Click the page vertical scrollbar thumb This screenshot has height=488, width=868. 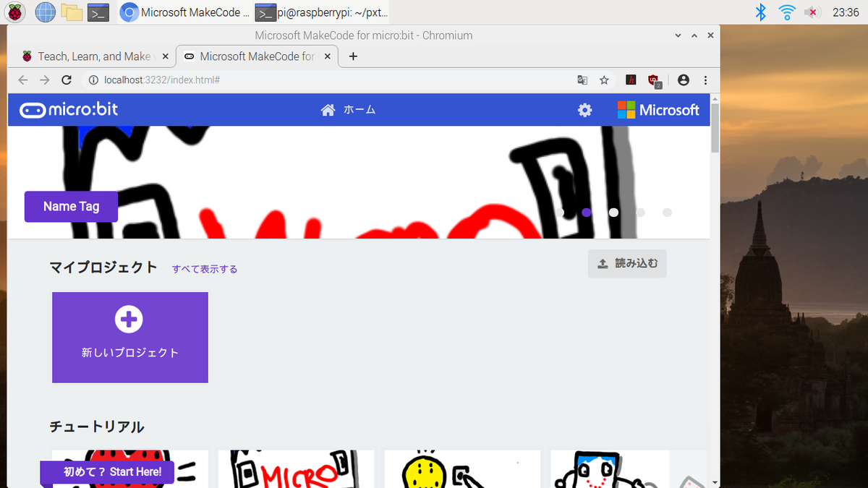tap(715, 128)
